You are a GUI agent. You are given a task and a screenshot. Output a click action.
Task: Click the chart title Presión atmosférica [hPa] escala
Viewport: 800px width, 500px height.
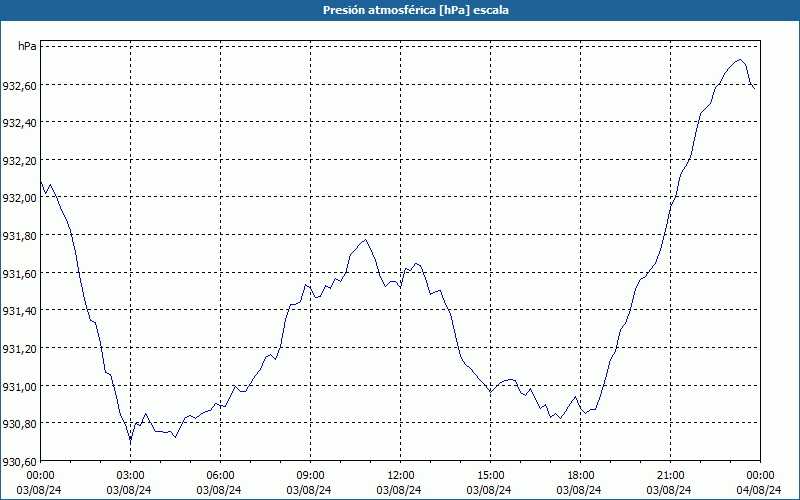pyautogui.click(x=415, y=10)
